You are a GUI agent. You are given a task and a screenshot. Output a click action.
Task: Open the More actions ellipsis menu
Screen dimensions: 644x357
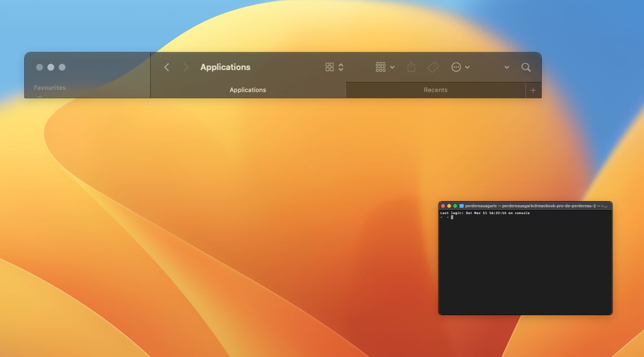456,67
